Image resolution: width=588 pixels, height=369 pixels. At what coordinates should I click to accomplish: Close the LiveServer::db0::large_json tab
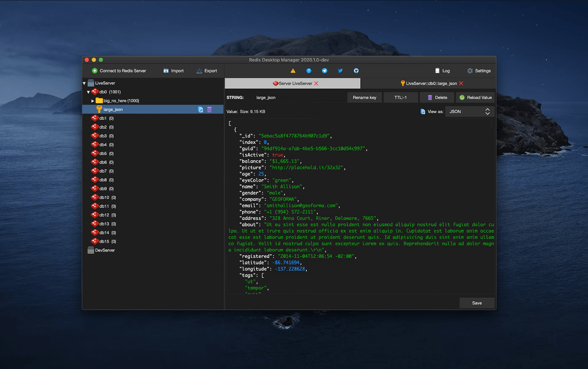click(x=461, y=83)
